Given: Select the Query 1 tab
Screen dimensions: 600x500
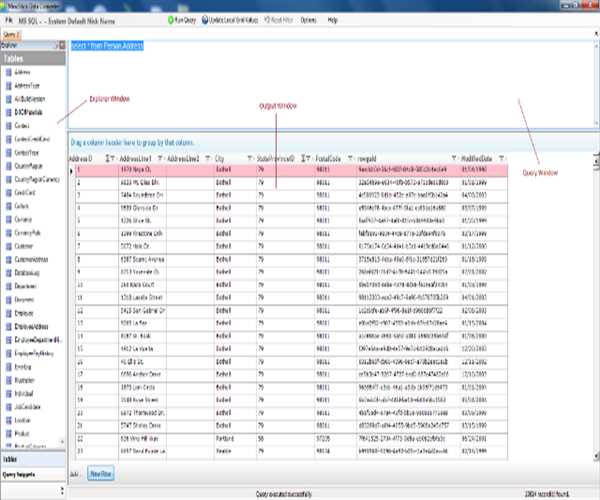Looking at the screenshot, I should coord(11,34).
